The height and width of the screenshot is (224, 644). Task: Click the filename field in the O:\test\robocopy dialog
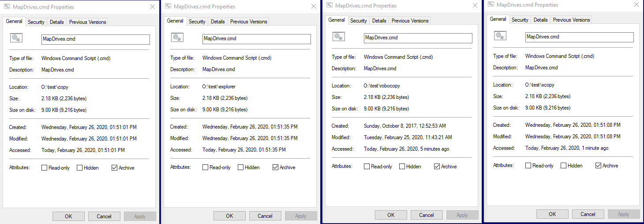[x=418, y=38]
